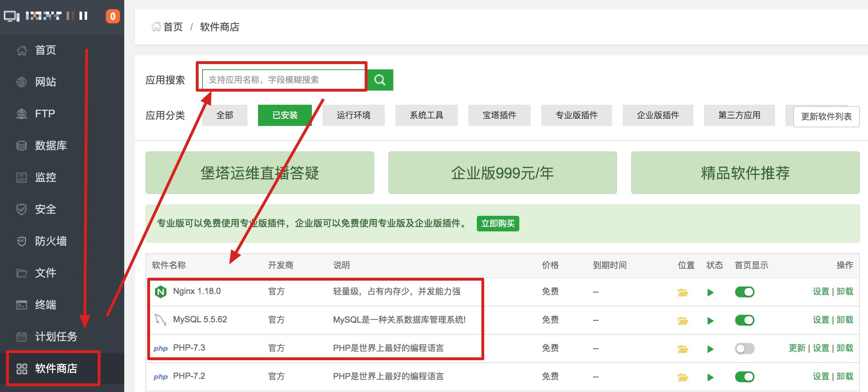
Task: Open the 精品软件推荐 banner
Action: pos(746,173)
